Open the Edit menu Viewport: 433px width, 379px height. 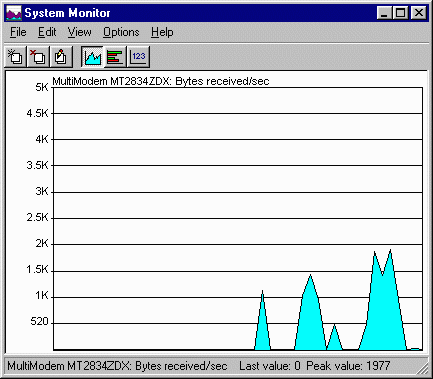click(47, 32)
